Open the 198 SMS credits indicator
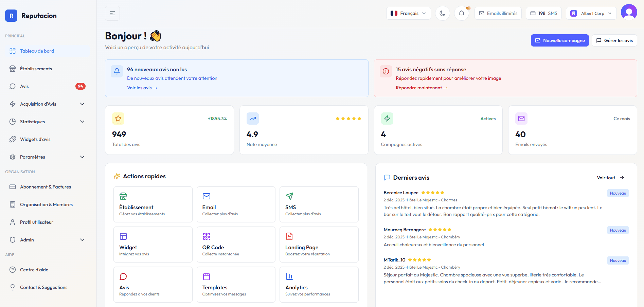Viewport: 644px width, 307px height. click(x=543, y=13)
